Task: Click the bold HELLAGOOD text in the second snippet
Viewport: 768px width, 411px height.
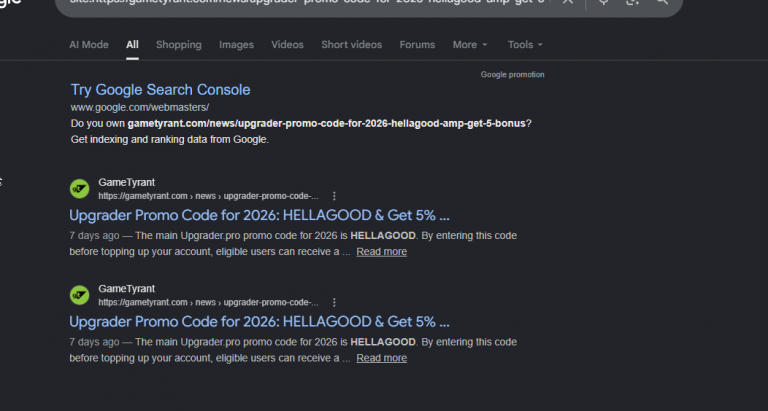Action: 383,342
